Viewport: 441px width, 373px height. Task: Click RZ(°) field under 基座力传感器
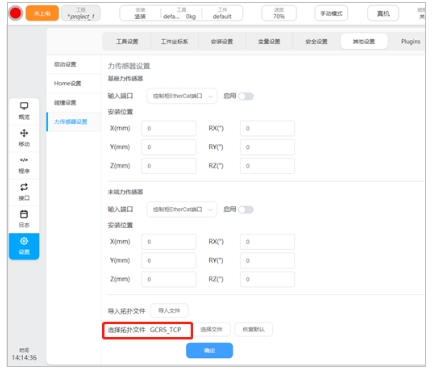coord(267,166)
